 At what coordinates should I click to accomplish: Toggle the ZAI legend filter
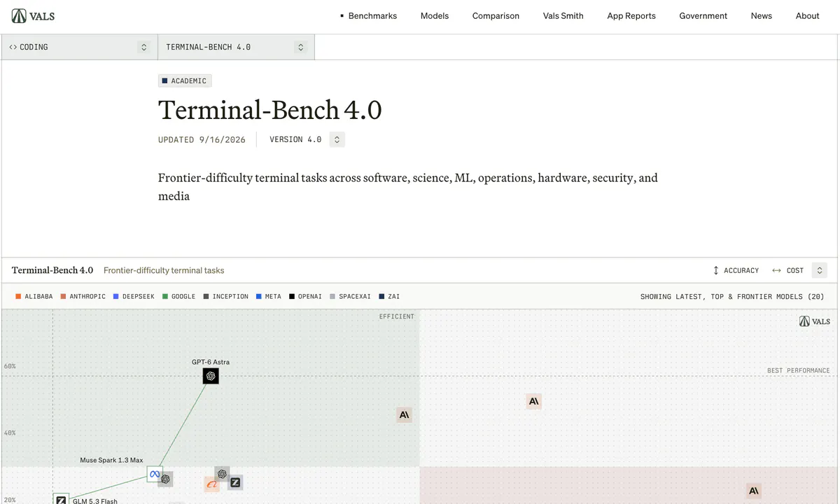tap(389, 297)
